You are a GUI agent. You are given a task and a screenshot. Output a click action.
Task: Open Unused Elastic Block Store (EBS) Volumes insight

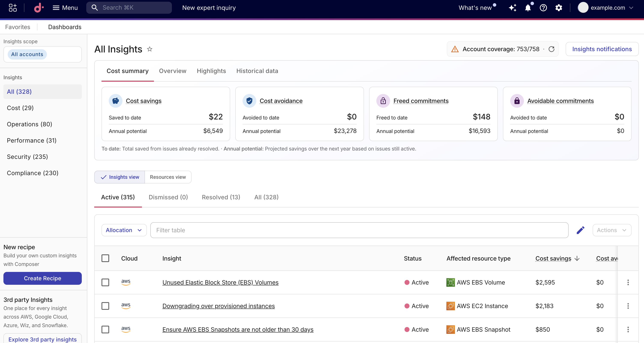pyautogui.click(x=220, y=282)
